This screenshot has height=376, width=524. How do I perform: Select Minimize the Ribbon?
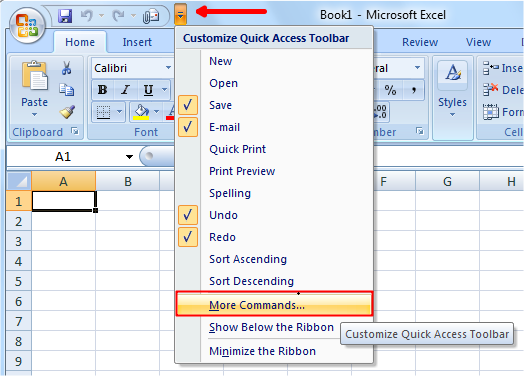[274, 351]
